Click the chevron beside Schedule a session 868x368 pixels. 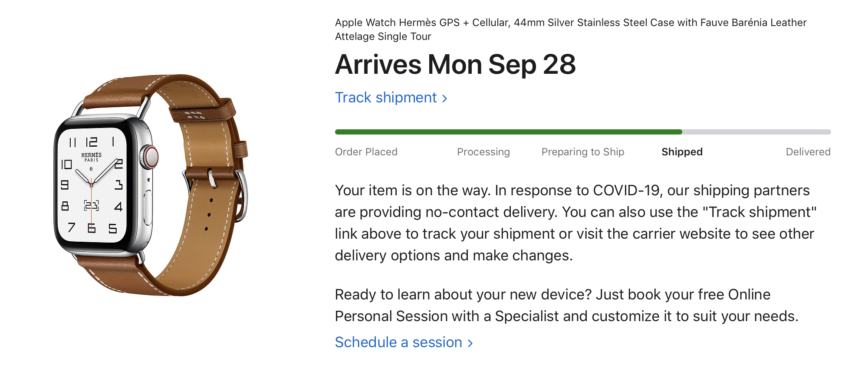pyautogui.click(x=470, y=343)
